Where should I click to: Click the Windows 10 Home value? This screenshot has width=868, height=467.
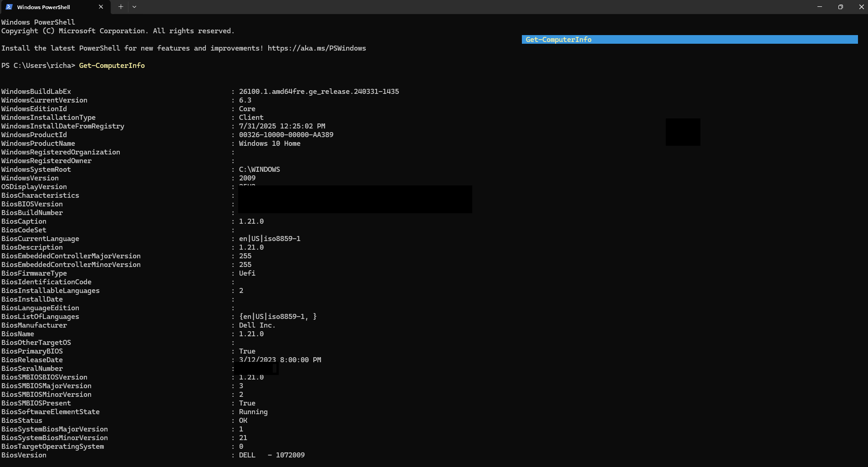(x=270, y=144)
